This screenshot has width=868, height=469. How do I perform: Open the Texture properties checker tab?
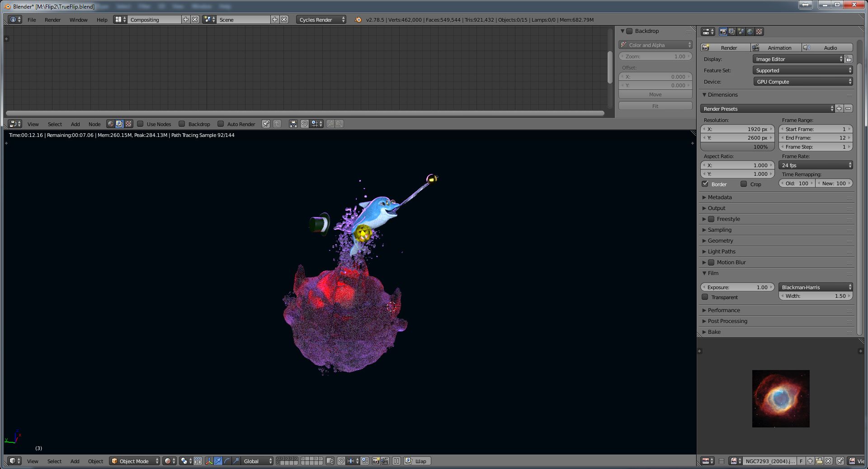pos(759,32)
